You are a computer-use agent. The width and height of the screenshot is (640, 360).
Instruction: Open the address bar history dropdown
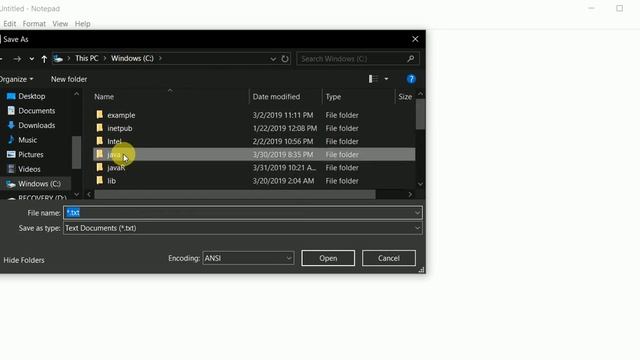click(273, 59)
